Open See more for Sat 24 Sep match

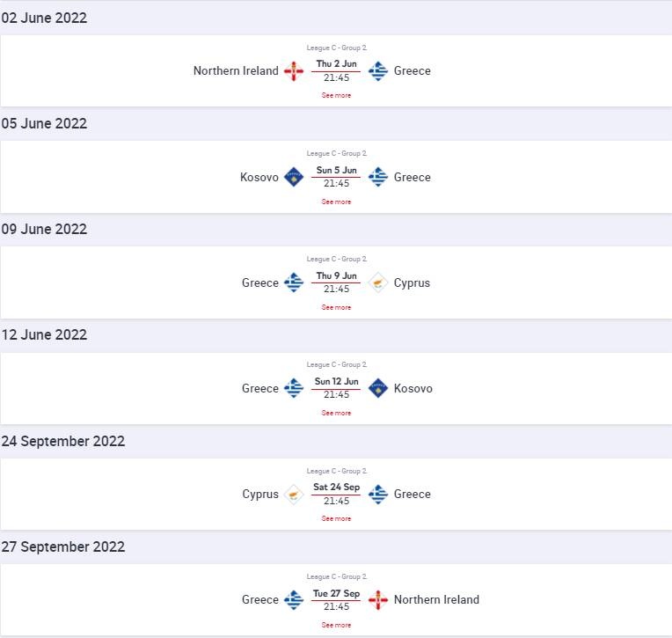click(x=336, y=518)
